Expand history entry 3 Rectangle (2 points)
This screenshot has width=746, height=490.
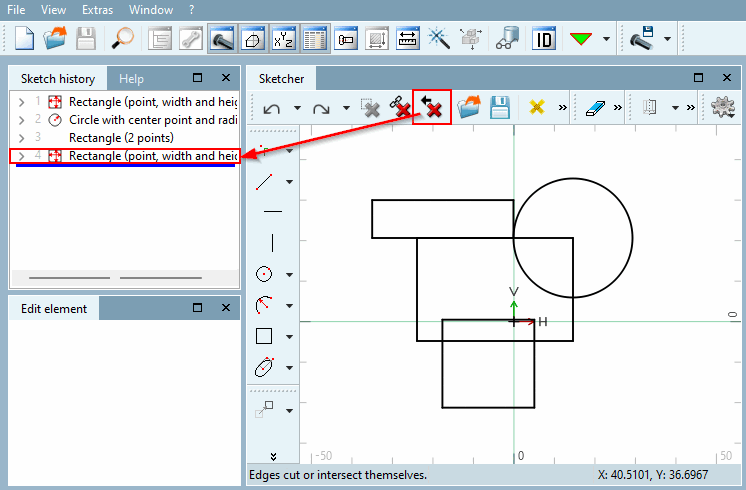pyautogui.click(x=21, y=138)
